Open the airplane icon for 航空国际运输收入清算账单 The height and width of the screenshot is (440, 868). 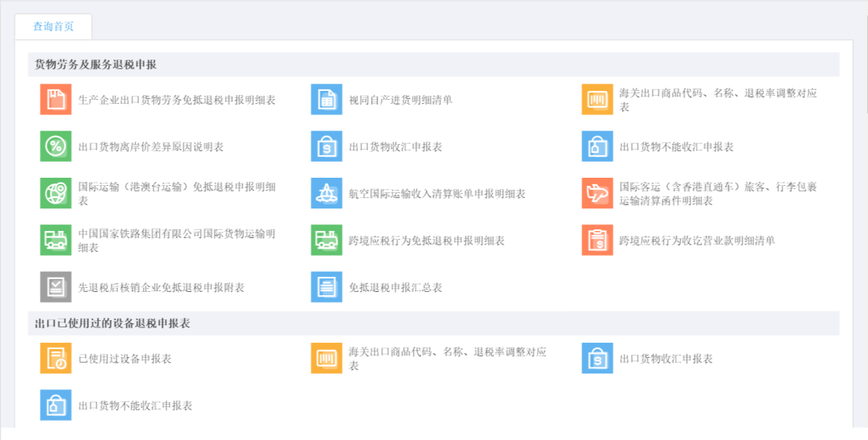[326, 193]
